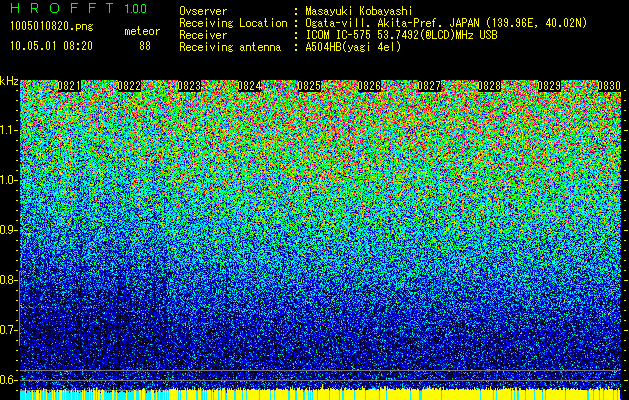
Task: Click the Receiving antenna label
Action: [x=230, y=47]
